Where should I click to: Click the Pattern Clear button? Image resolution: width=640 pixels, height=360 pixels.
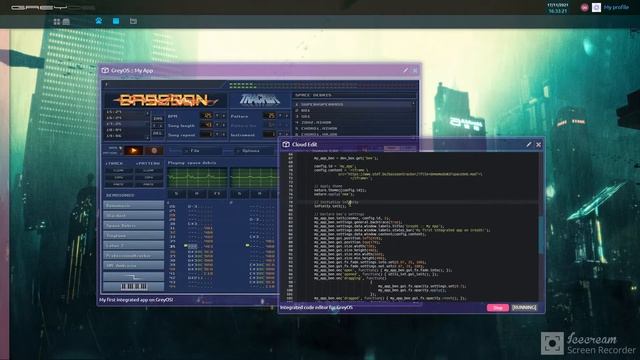coord(149,171)
